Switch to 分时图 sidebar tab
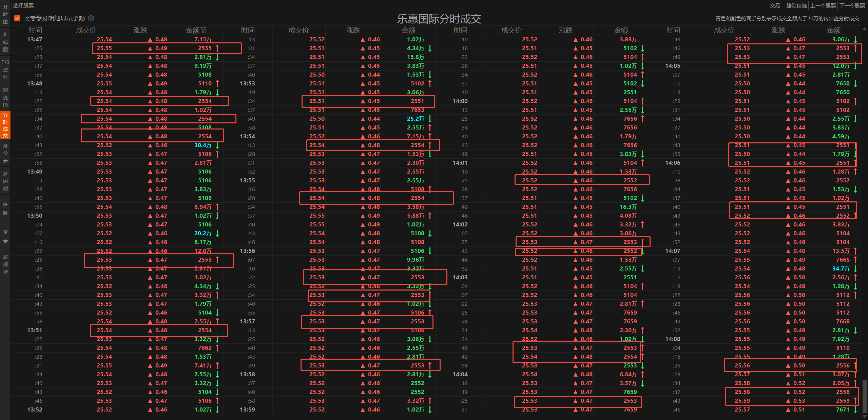 pyautogui.click(x=5, y=14)
